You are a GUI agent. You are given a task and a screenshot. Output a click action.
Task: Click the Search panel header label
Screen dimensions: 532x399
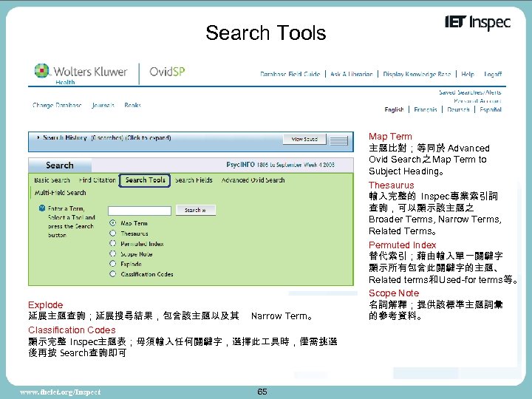(60, 166)
